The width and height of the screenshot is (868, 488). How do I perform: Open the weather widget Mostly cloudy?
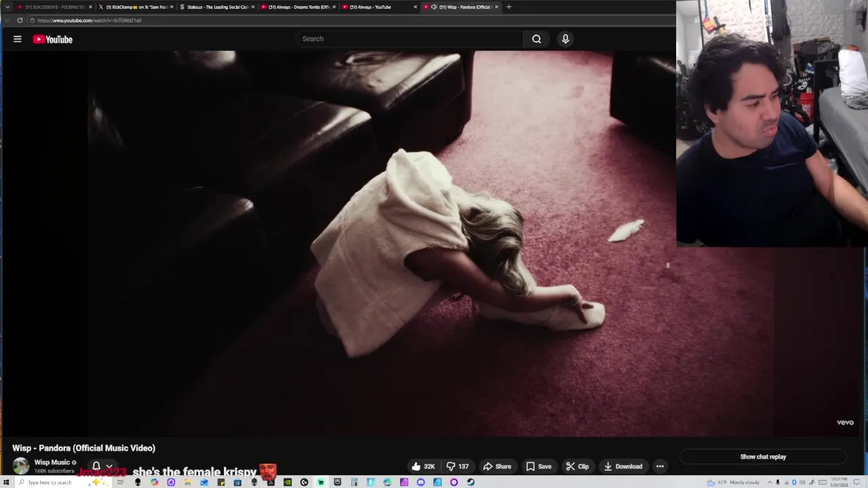pyautogui.click(x=733, y=482)
